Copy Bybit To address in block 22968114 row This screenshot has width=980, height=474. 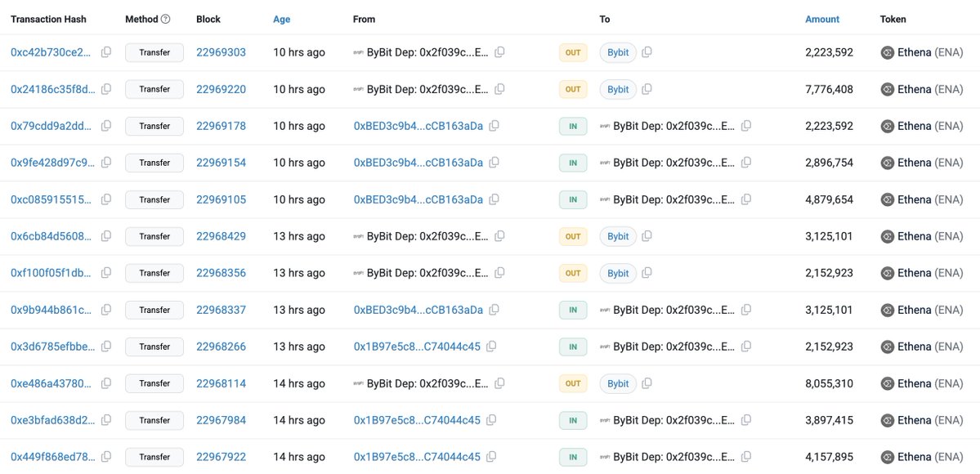coord(647,383)
